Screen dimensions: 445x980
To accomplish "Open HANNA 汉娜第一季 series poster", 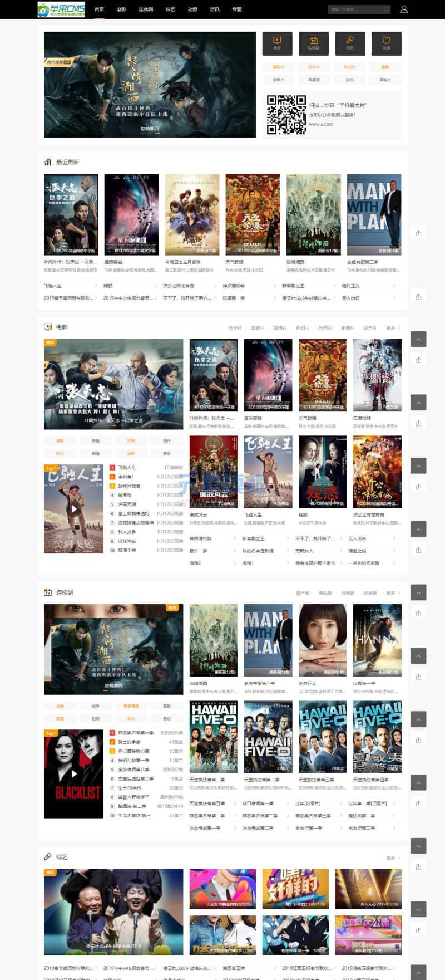I will point(377,640).
